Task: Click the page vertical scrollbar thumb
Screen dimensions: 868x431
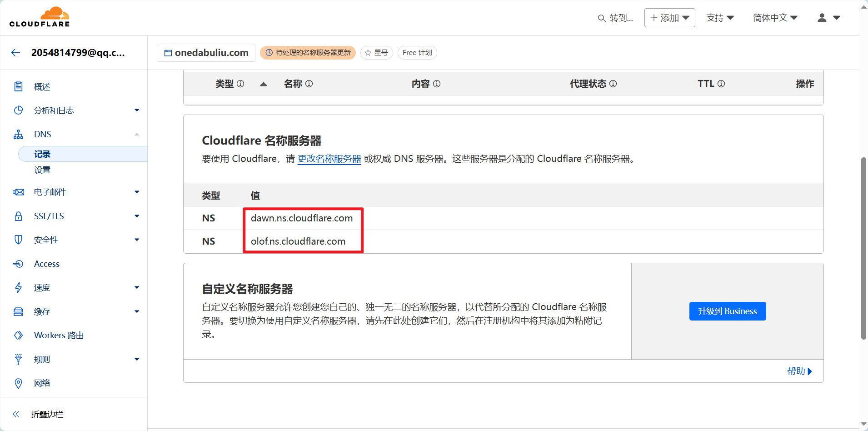Action: point(863,248)
